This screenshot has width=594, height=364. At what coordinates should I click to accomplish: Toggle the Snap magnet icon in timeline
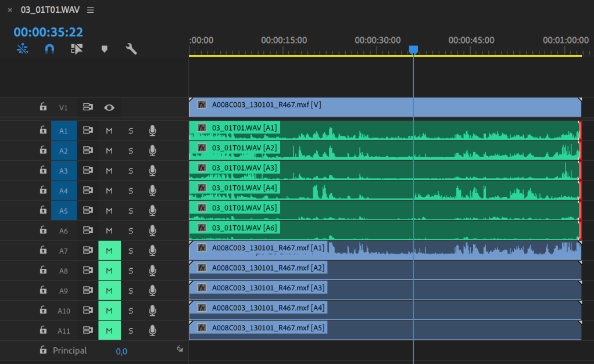(49, 49)
